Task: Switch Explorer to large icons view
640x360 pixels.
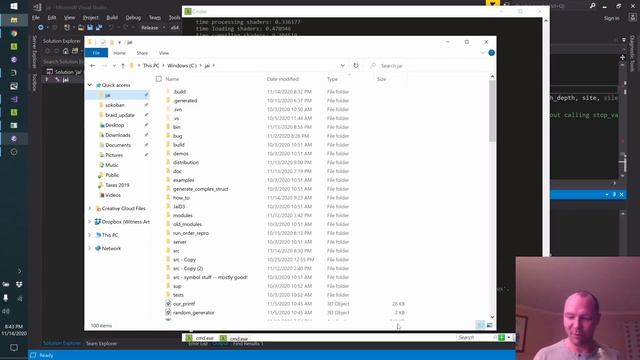Action: tap(489, 325)
